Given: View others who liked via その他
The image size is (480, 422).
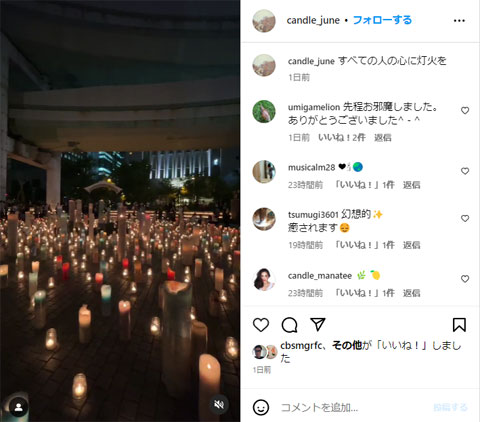Looking at the screenshot, I should (347, 345).
